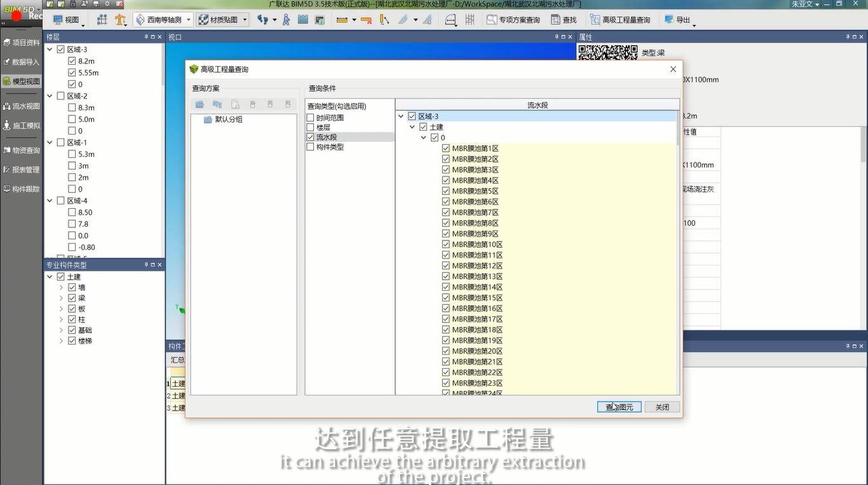
Task: Select the yellow ruler measure tool
Action: [x=342, y=20]
